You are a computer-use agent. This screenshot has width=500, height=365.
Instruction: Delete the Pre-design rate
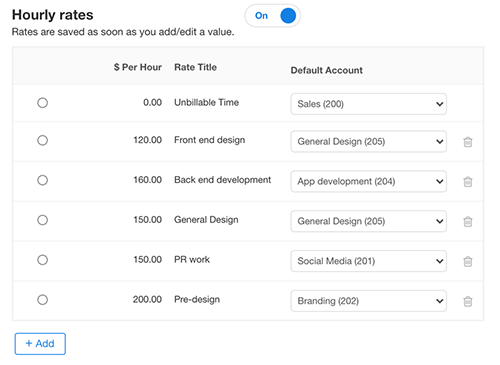pyautogui.click(x=468, y=301)
